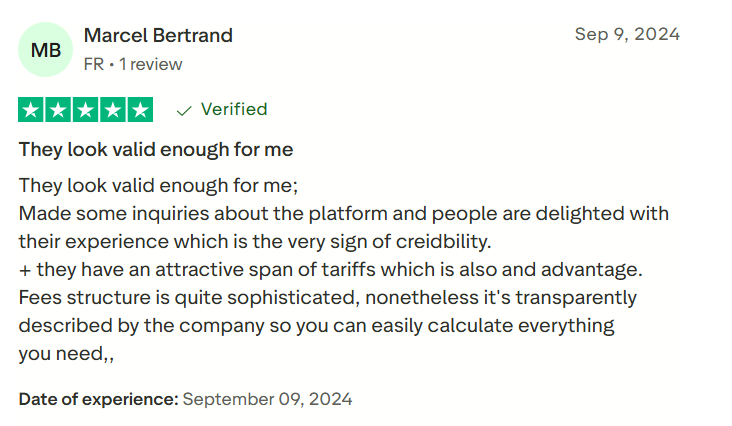Click the second green rating star

tap(59, 109)
